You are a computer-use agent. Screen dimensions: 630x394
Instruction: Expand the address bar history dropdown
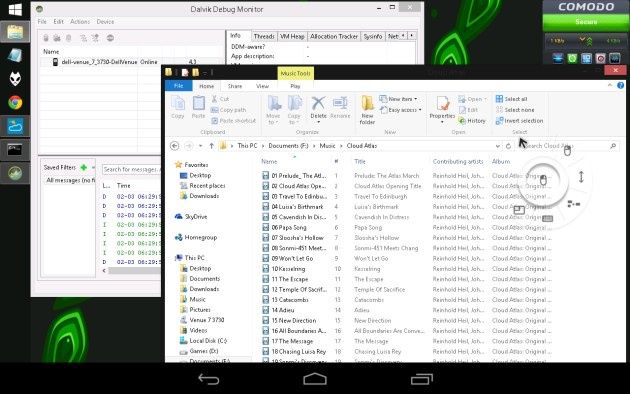(x=498, y=146)
